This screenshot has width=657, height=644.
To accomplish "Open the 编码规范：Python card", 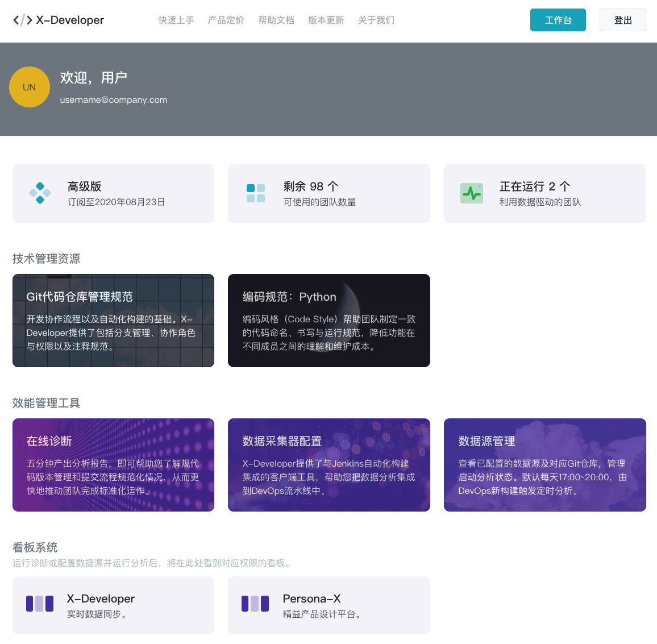I will pyautogui.click(x=328, y=320).
